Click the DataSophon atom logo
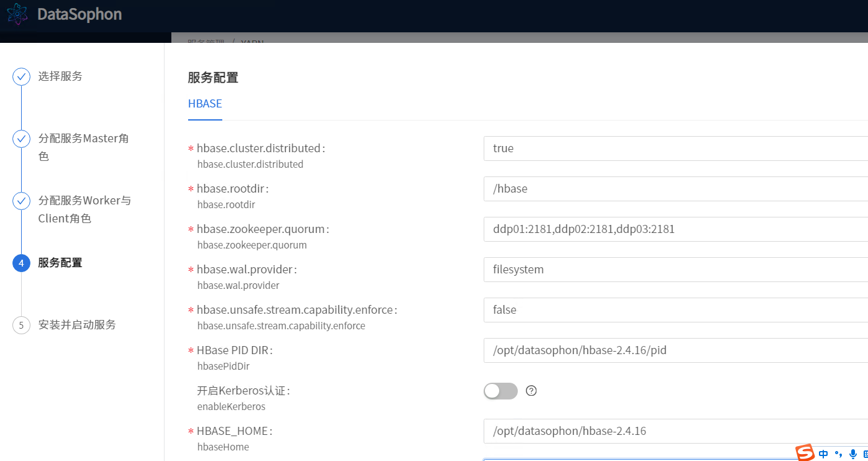The height and width of the screenshot is (461, 868). coord(17,14)
